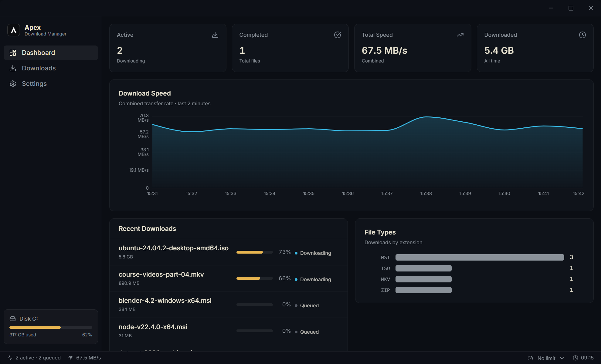Click the File Types heading

click(x=380, y=232)
